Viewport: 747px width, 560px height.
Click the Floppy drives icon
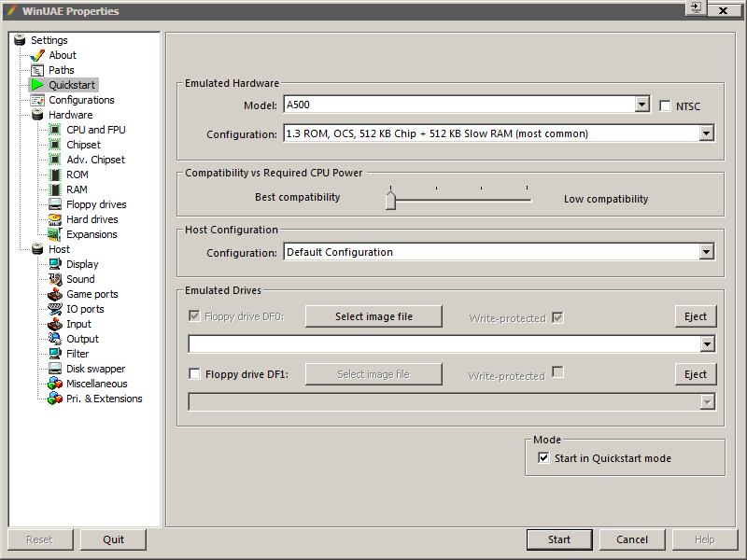coord(55,204)
